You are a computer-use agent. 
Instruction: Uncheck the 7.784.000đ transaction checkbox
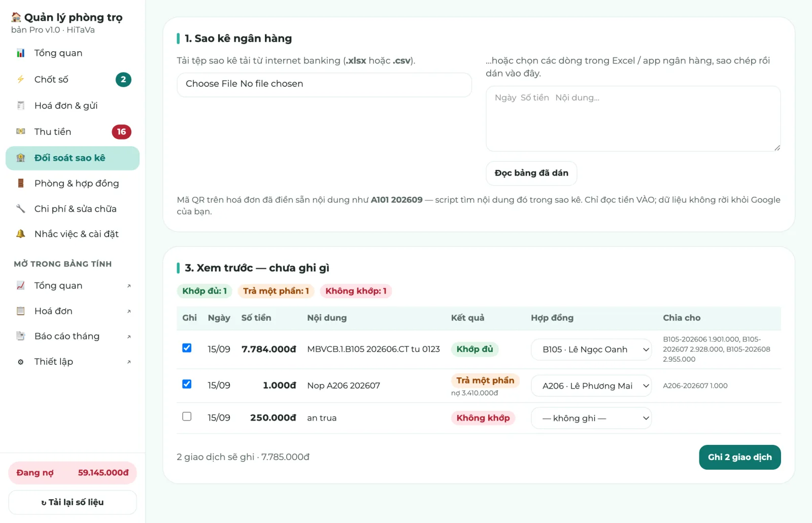pos(187,348)
